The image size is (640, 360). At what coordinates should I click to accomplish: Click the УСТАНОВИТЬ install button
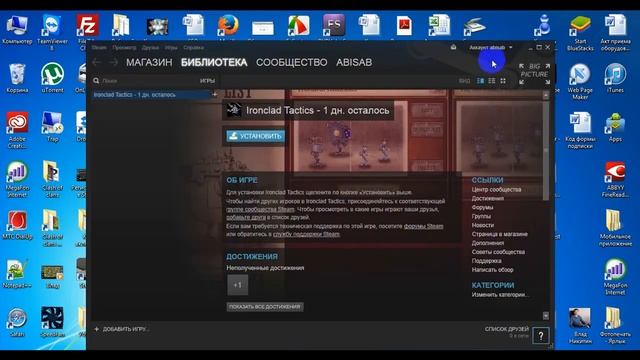[256, 136]
